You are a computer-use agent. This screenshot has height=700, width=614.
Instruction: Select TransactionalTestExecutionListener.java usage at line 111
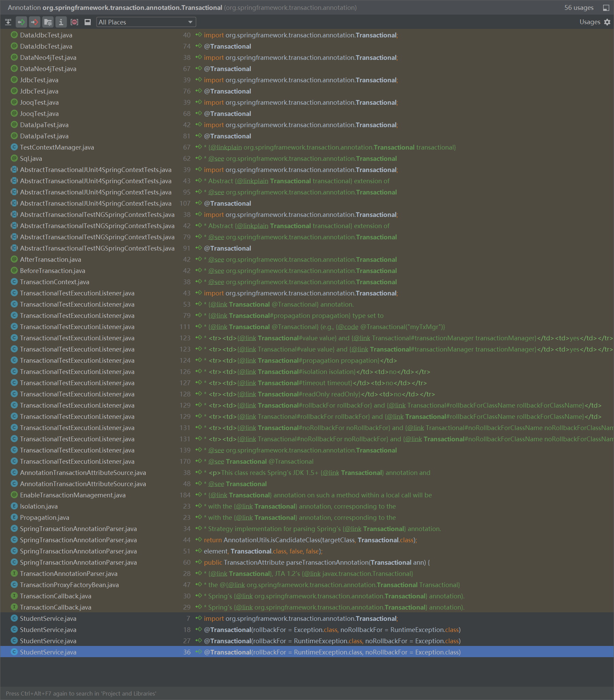pyautogui.click(x=307, y=327)
